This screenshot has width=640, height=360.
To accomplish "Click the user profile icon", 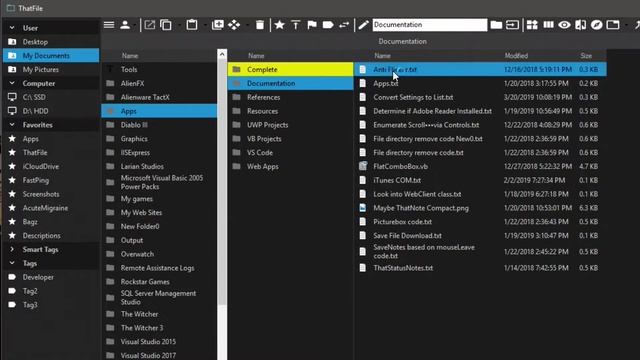I will pos(125,25).
